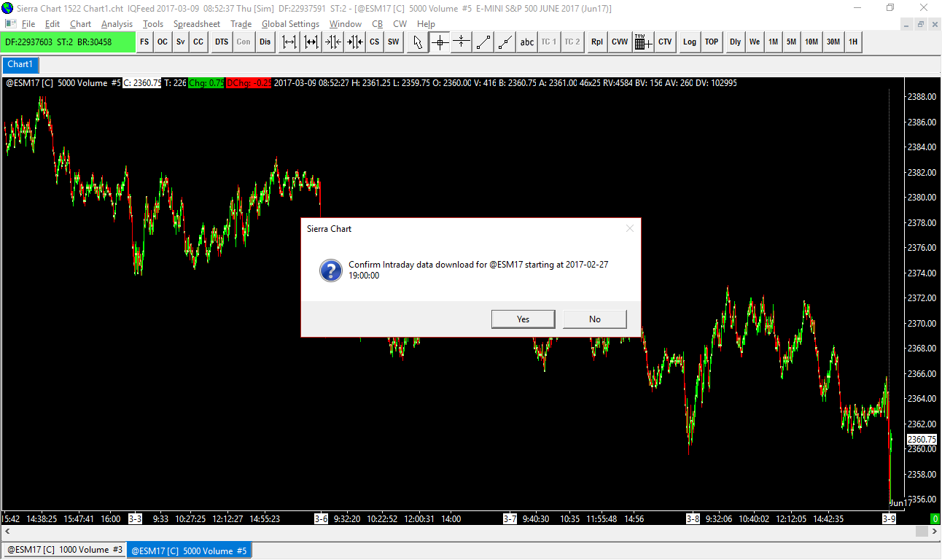This screenshot has height=560, width=942.
Task: Click the Sierra Chart globe title icon
Action: (x=8, y=8)
